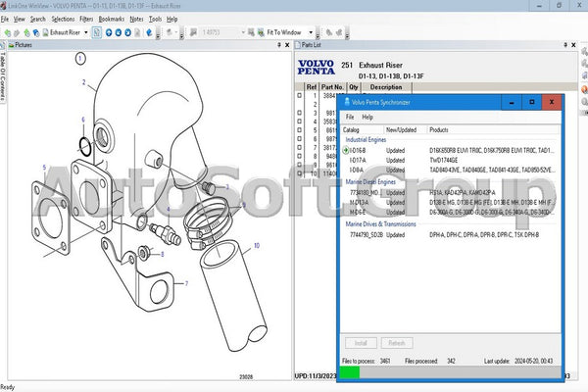
Task: Click the Refresh button in Synchronizer
Action: coord(397,343)
